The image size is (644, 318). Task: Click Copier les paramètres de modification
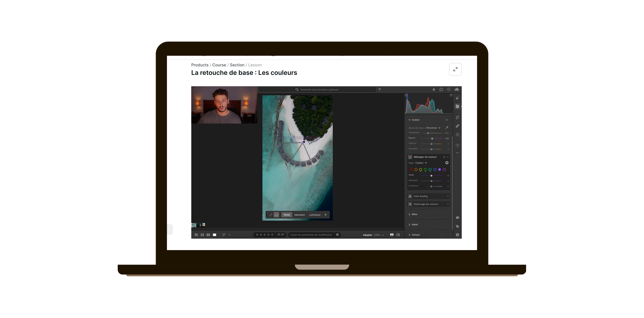click(311, 235)
